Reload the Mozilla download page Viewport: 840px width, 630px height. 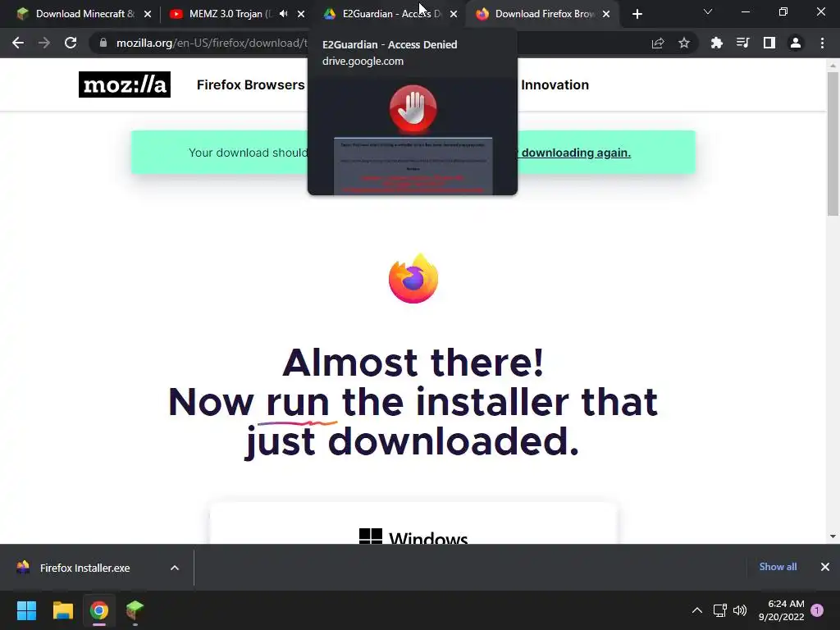(x=71, y=43)
